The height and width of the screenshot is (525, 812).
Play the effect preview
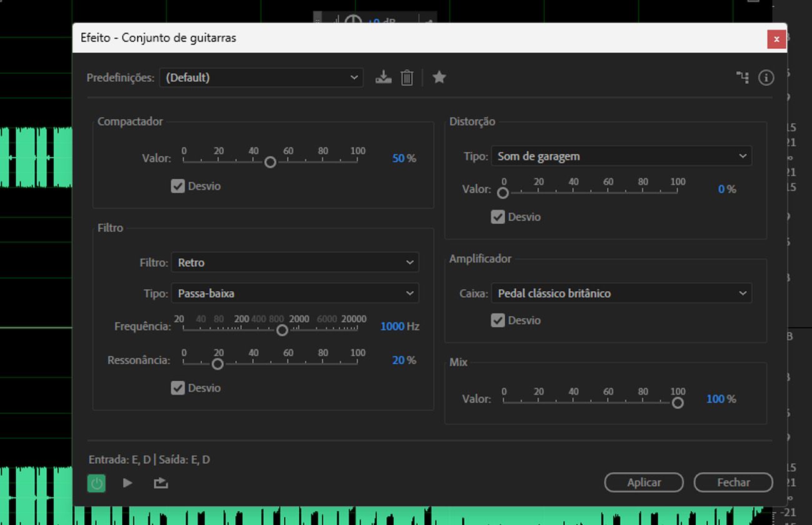[x=127, y=482]
